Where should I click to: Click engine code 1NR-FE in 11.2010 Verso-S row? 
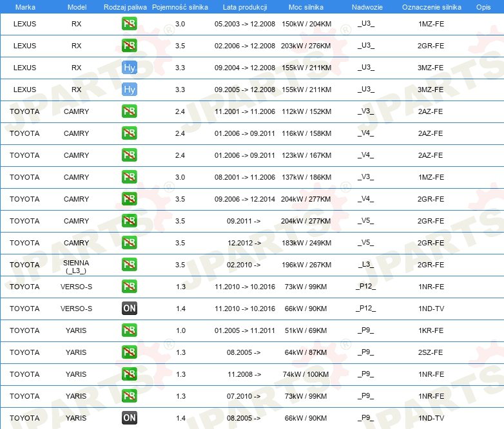pyautogui.click(x=431, y=287)
